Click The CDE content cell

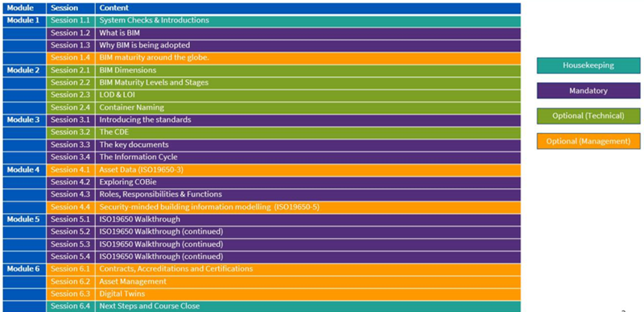(308, 132)
